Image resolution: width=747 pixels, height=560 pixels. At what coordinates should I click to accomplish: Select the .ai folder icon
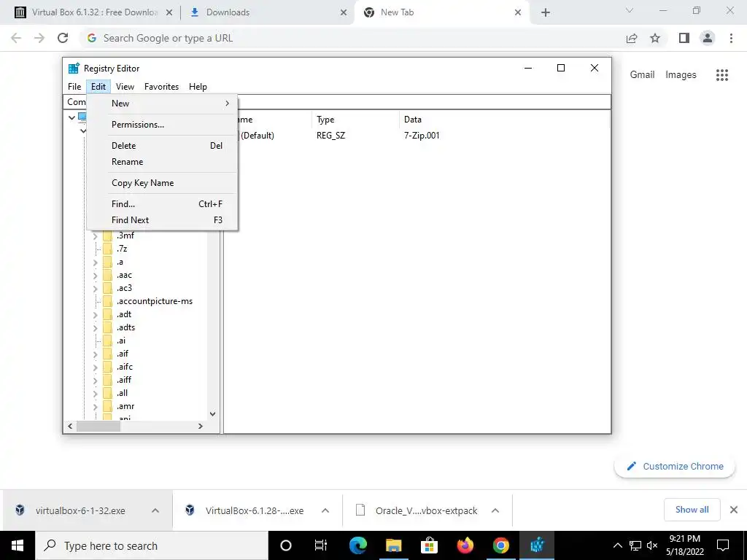click(x=108, y=341)
